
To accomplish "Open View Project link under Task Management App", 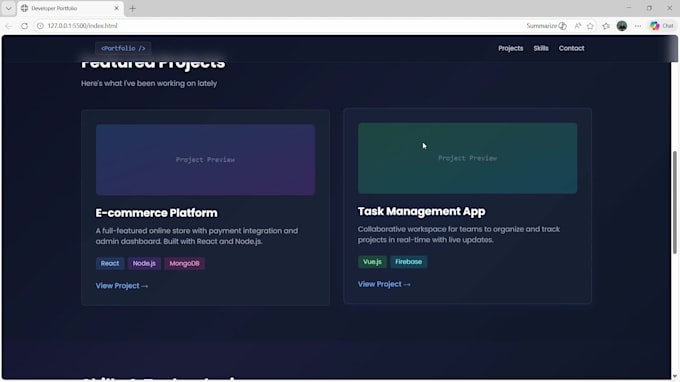I will [x=384, y=284].
